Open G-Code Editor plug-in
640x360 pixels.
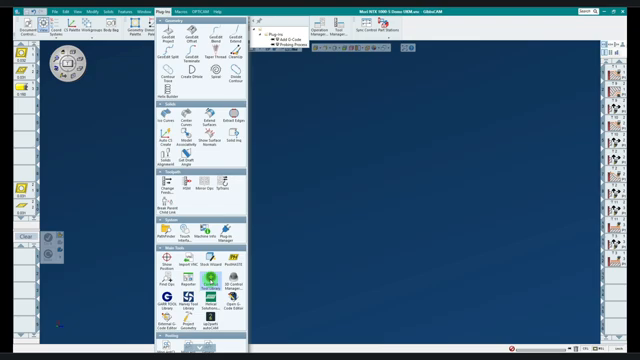point(233,301)
